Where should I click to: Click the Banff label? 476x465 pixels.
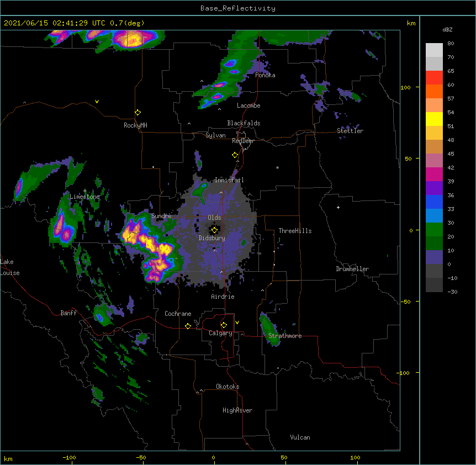68,313
